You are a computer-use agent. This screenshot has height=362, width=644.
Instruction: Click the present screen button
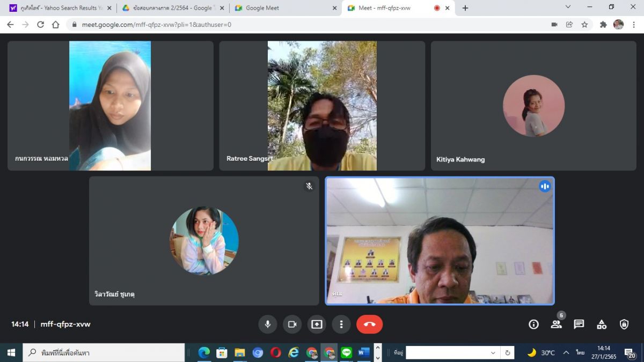(x=317, y=324)
